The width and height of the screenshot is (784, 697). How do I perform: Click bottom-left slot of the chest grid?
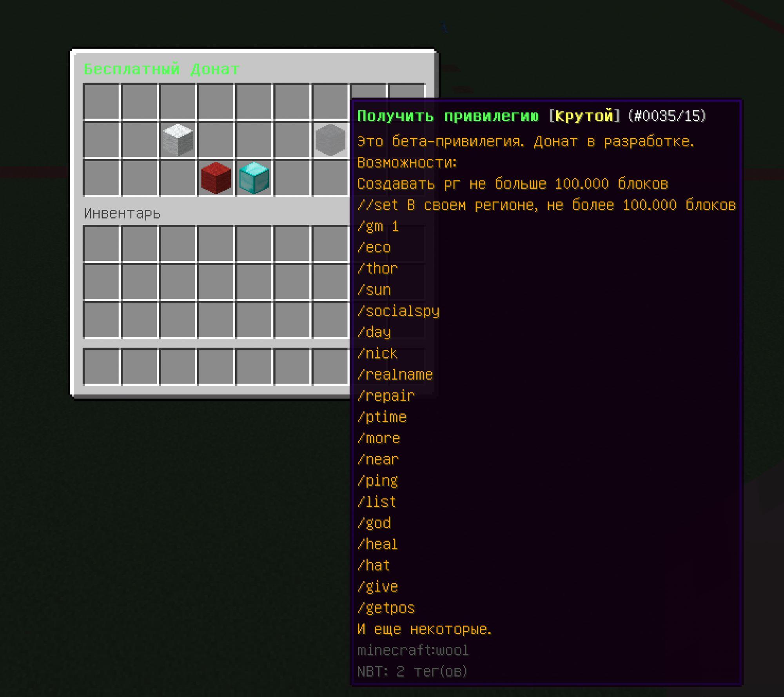[x=102, y=178]
